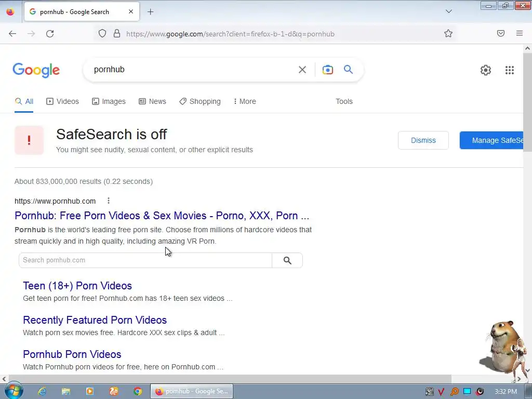Open the Tools filter options
This screenshot has width=532, height=399.
(x=344, y=101)
